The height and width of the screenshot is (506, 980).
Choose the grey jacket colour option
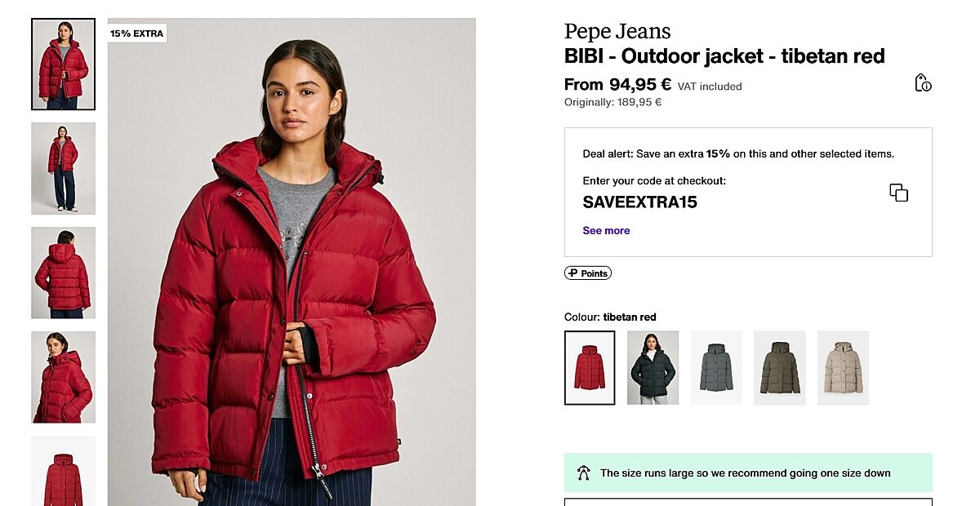click(716, 367)
